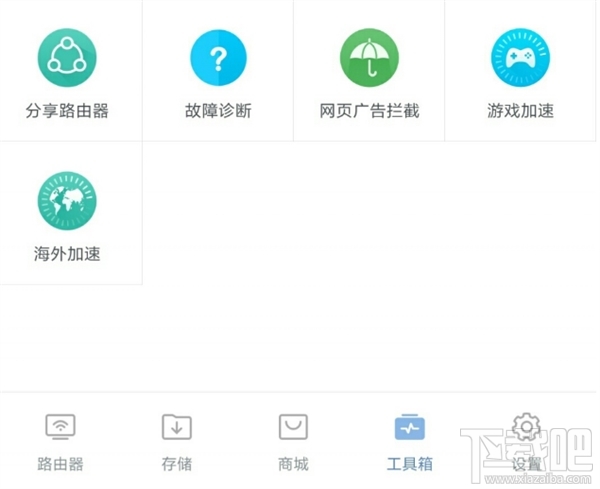Open the 网页广告拦截 umbrella icon
This screenshot has width=600, height=489.
[x=369, y=58]
